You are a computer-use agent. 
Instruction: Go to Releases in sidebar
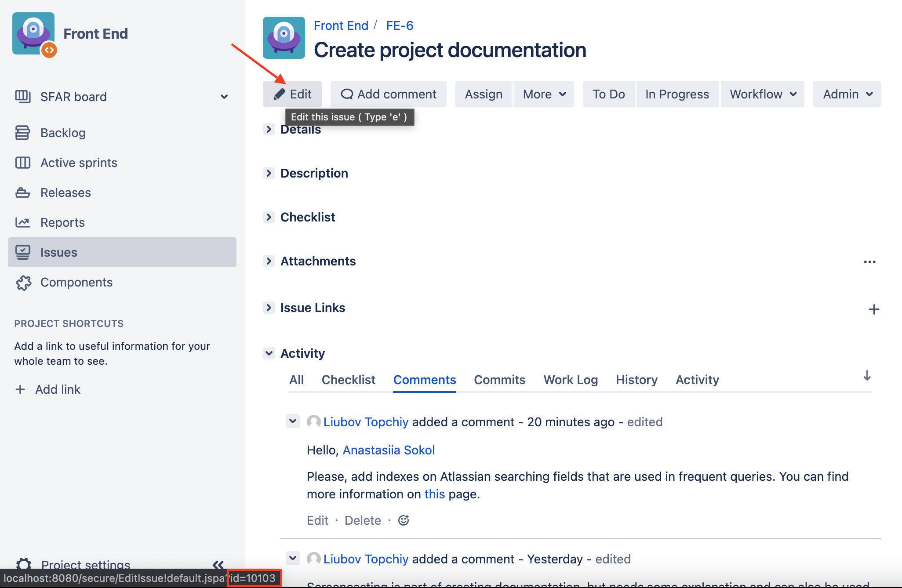(x=65, y=192)
